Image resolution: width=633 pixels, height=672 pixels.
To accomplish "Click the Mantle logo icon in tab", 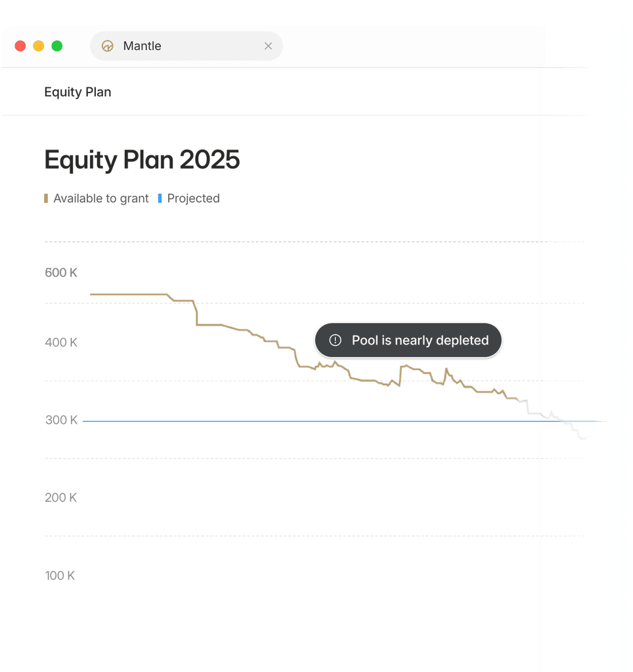I will pos(107,46).
